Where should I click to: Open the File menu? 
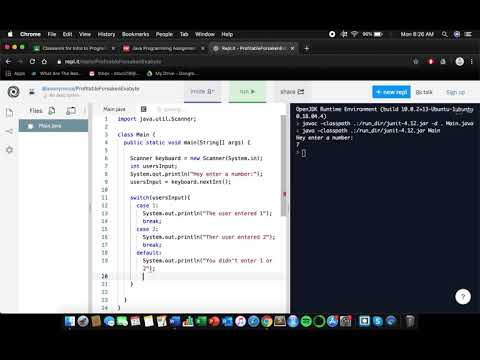point(52,34)
